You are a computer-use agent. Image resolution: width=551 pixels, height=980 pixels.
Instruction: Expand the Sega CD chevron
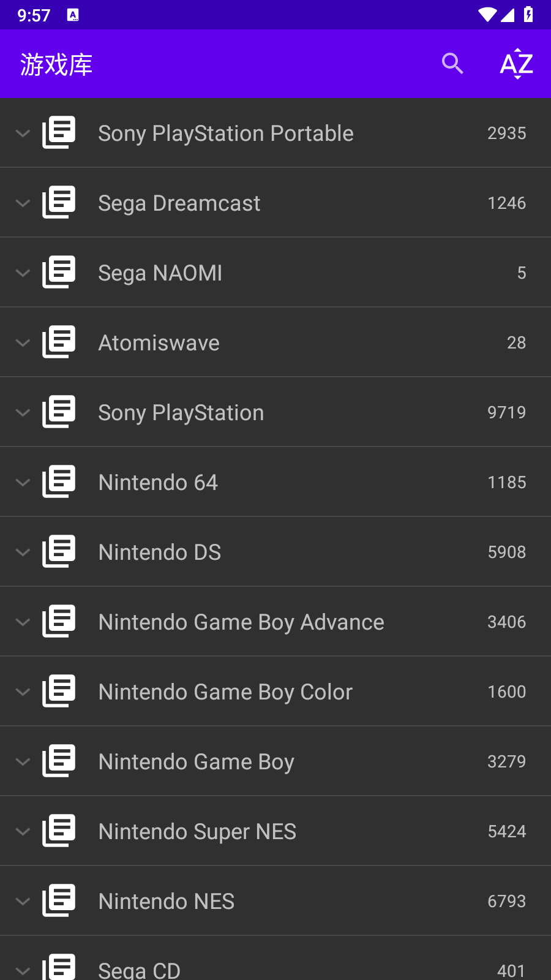(23, 970)
